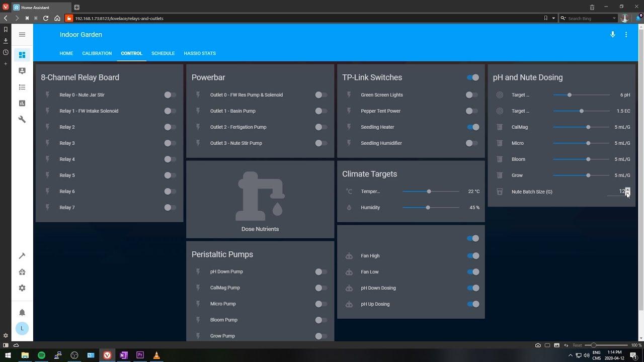The image size is (644, 362).
Task: Switch to the SCHEDULE tab
Action: 163,53
